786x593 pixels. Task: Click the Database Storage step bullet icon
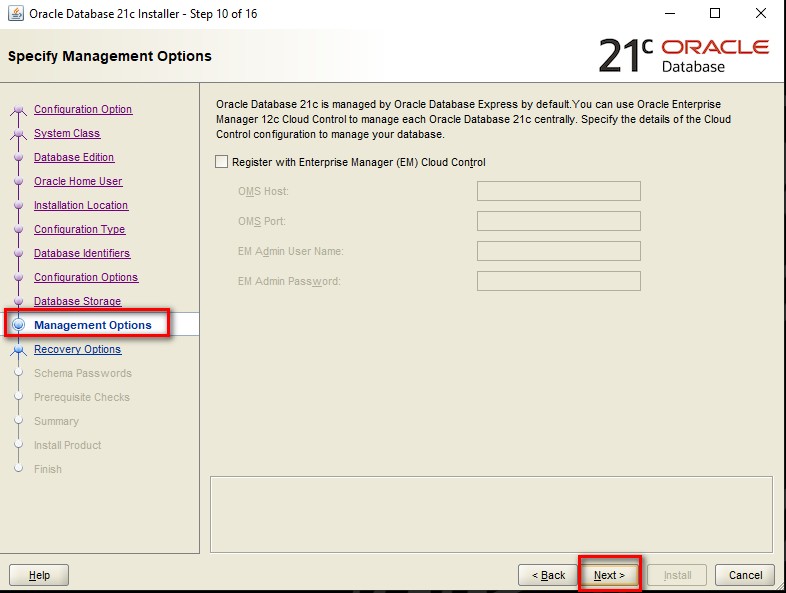tap(19, 301)
